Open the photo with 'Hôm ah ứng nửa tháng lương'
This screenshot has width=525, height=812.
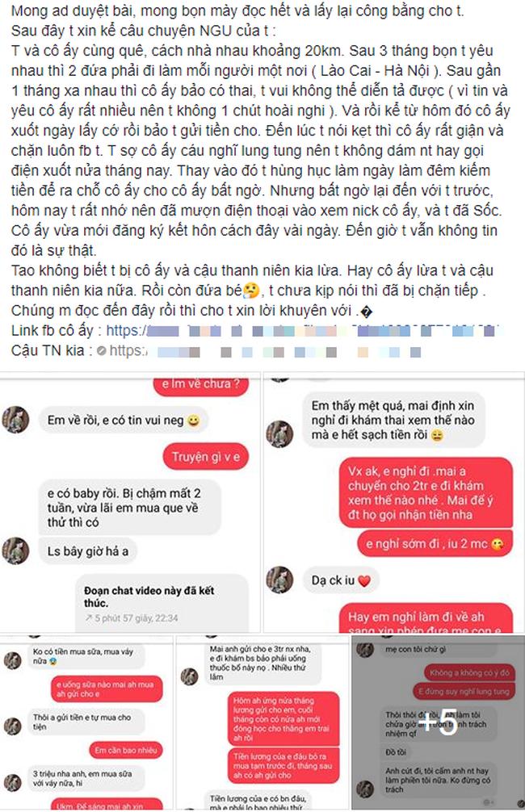point(262,722)
